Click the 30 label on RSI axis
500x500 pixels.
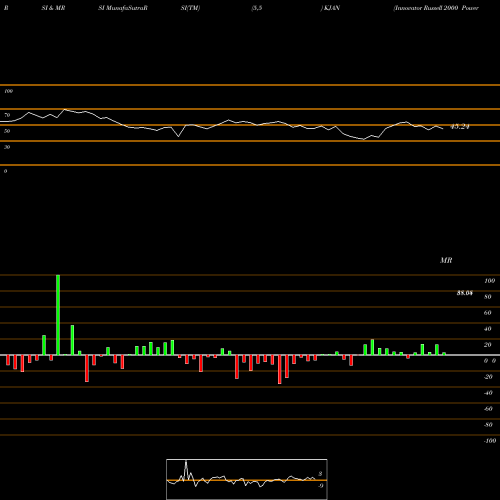(7, 147)
